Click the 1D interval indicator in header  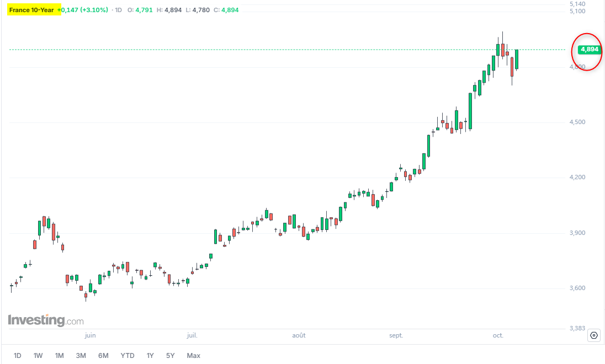click(118, 10)
